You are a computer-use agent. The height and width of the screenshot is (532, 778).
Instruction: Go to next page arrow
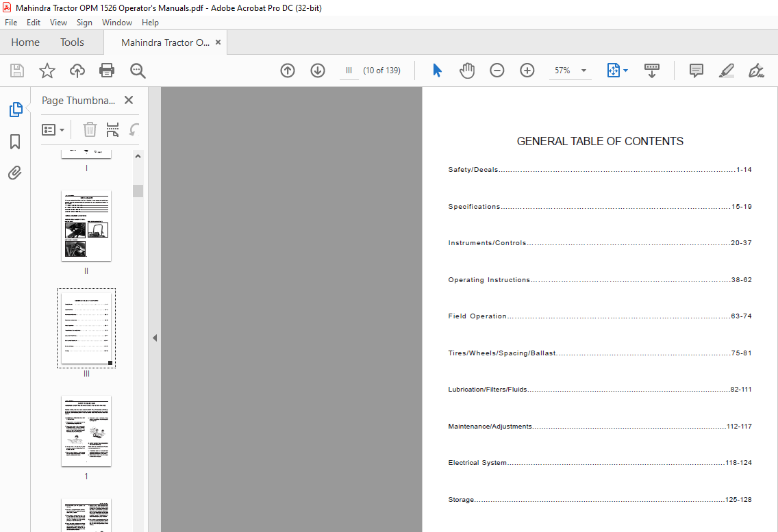click(318, 71)
